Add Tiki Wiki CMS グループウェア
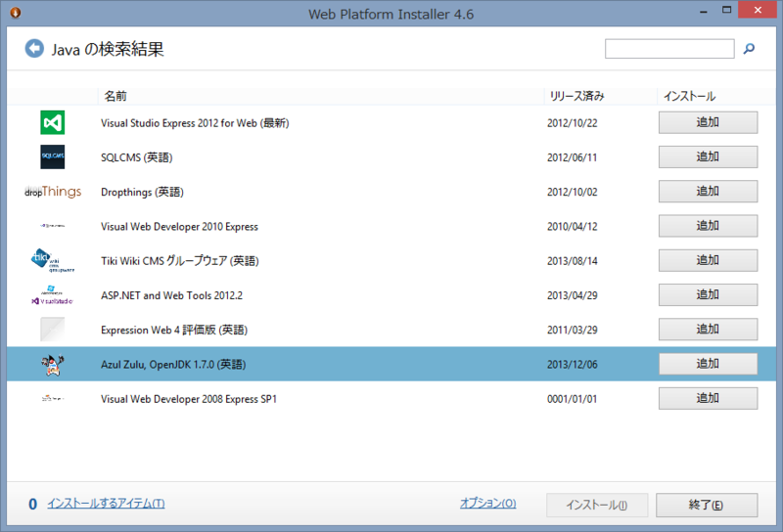The height and width of the screenshot is (532, 783). [708, 260]
